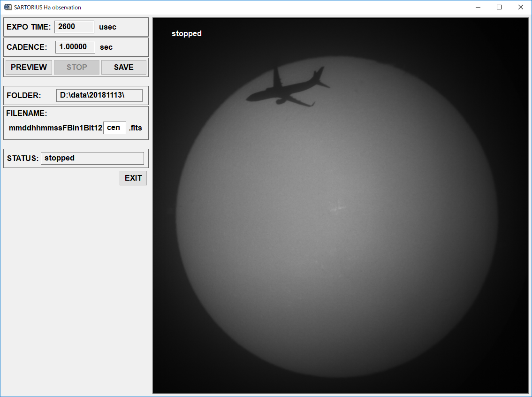Click the 'usec' unit label

point(107,27)
